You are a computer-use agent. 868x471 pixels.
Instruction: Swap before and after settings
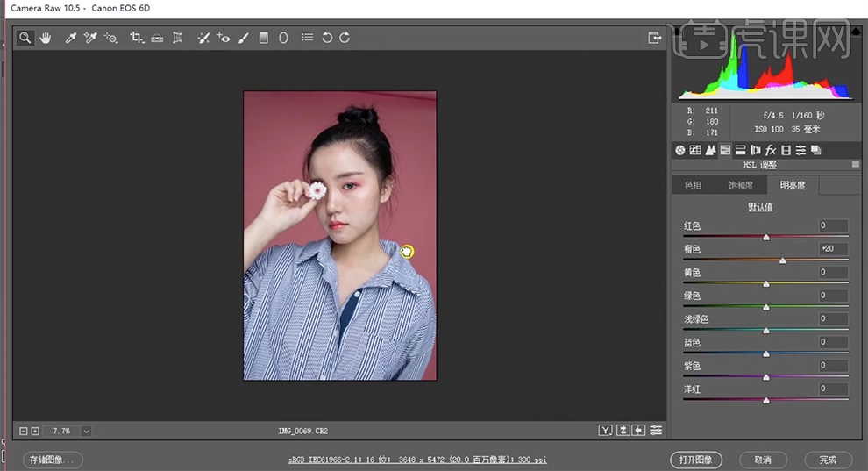pos(623,430)
